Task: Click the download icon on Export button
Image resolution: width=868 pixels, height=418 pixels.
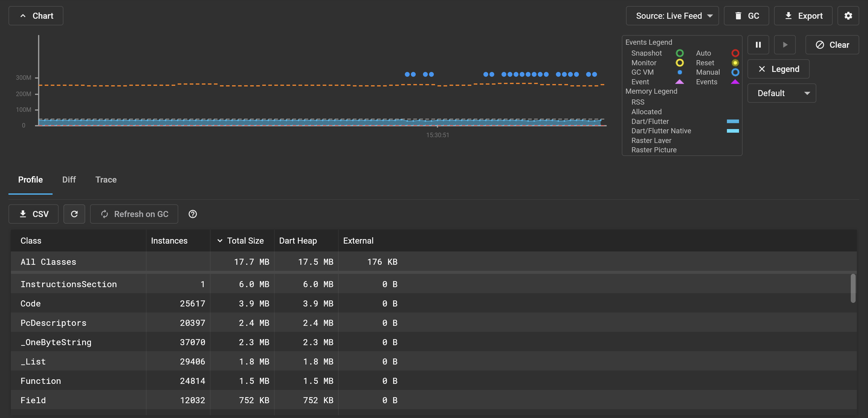Action: pyautogui.click(x=788, y=16)
